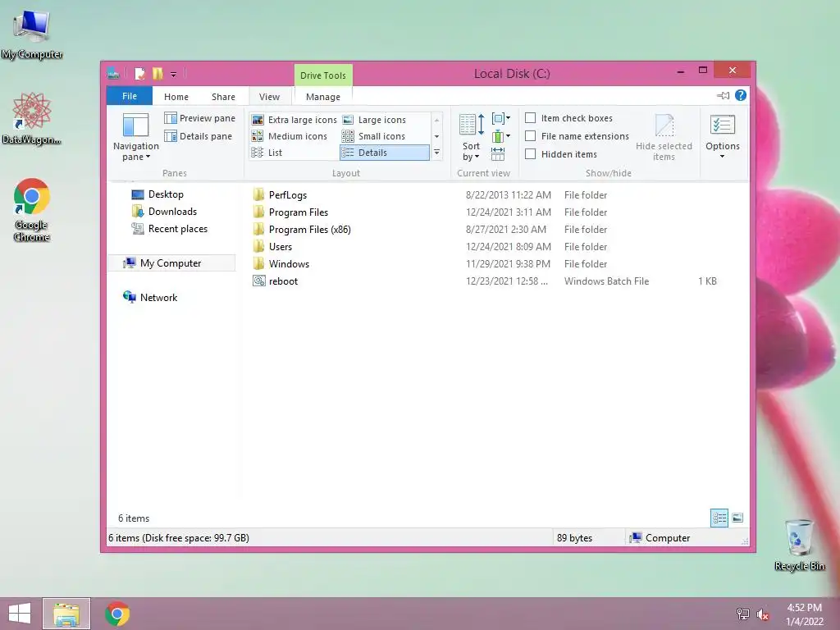Screen dimensions: 840x630
Task: Switch to the Home ribbon tab
Action: (176, 97)
